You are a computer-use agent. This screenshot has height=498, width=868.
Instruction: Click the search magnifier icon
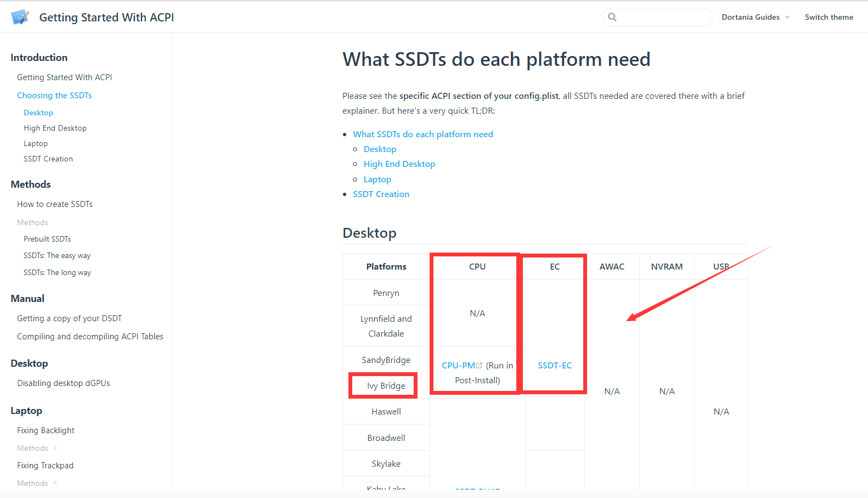pyautogui.click(x=612, y=17)
